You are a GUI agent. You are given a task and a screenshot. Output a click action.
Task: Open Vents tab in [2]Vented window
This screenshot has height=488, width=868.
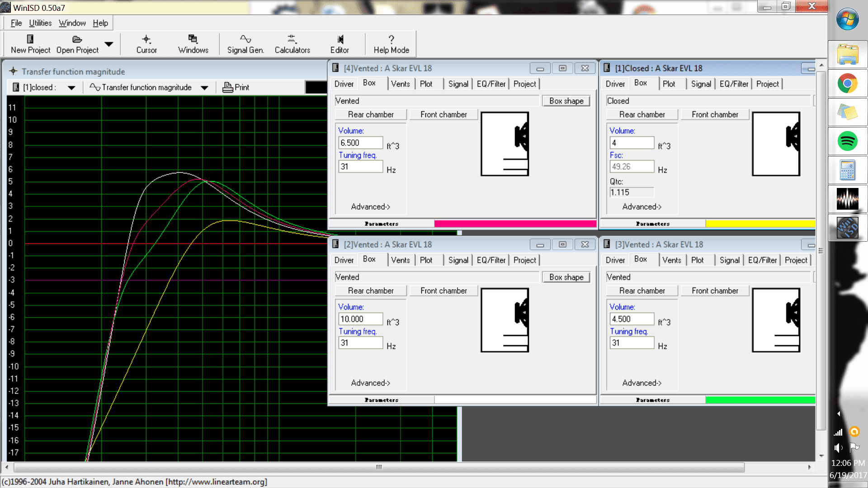click(x=400, y=260)
